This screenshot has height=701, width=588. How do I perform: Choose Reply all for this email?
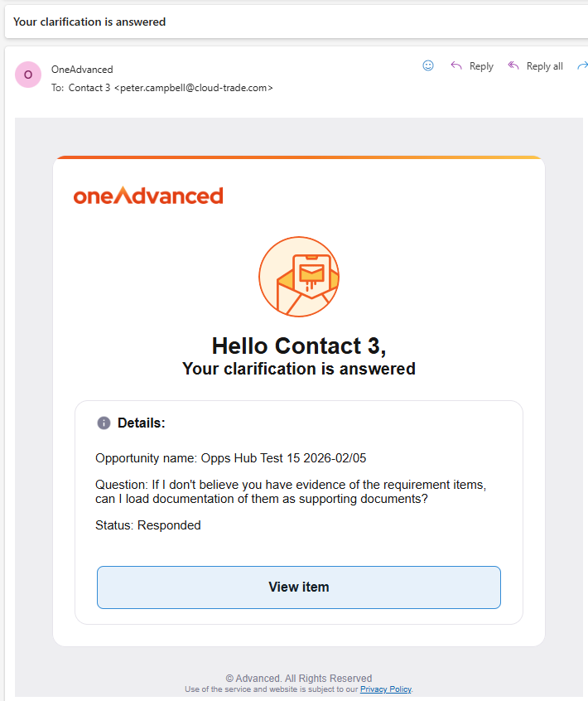point(535,66)
